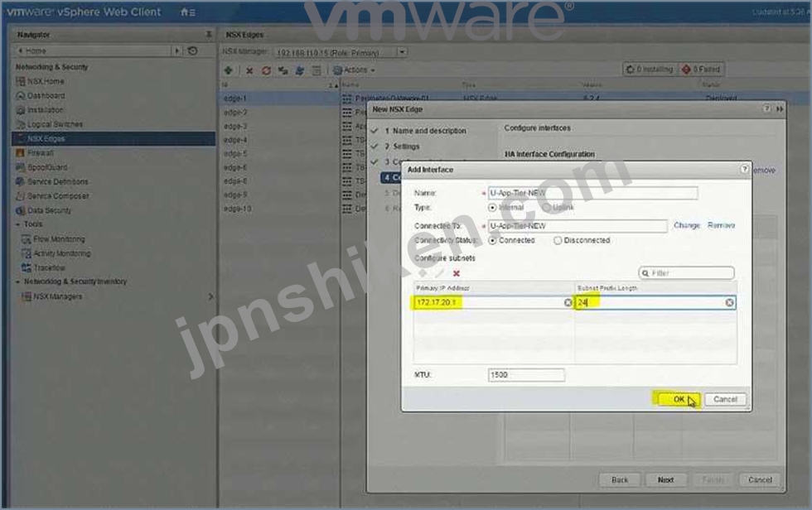Click the Filter subnets search box

(x=686, y=273)
